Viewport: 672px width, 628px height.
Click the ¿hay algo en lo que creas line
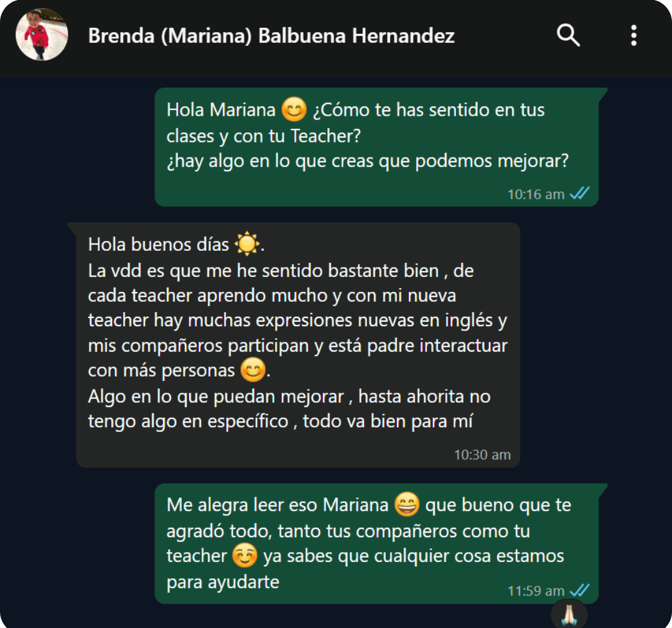pyautogui.click(x=367, y=161)
